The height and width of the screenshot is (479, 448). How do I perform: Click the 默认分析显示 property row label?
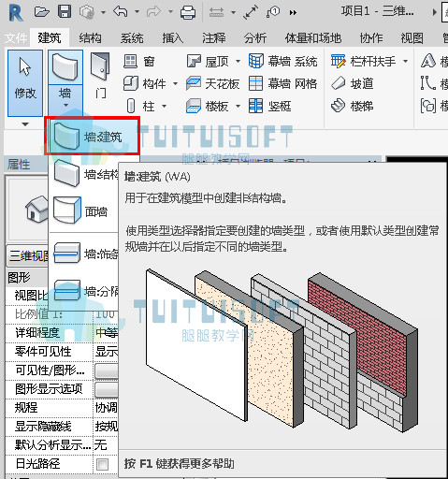click(53, 445)
